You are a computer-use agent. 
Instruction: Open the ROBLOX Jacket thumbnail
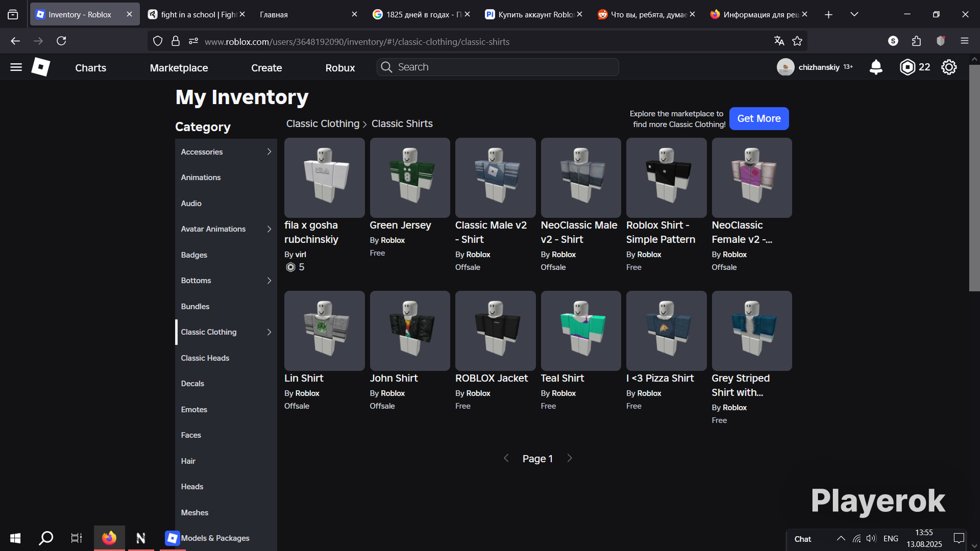tap(496, 331)
